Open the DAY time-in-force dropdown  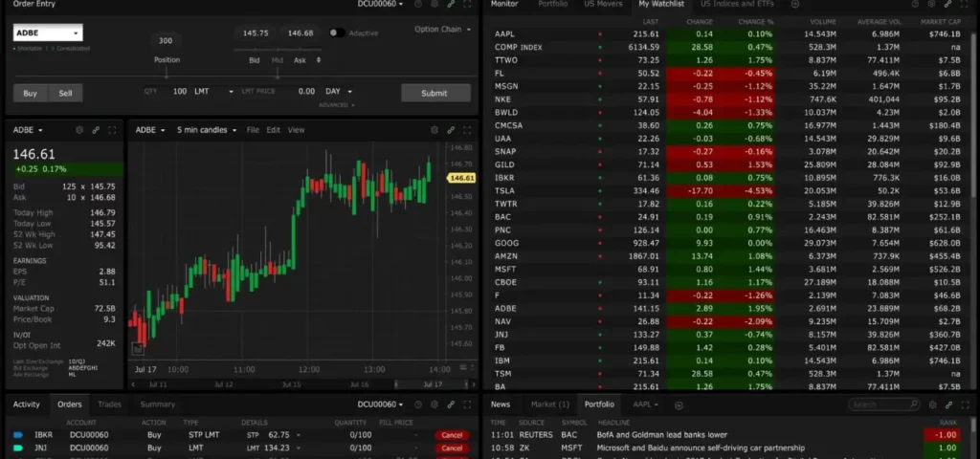[339, 92]
